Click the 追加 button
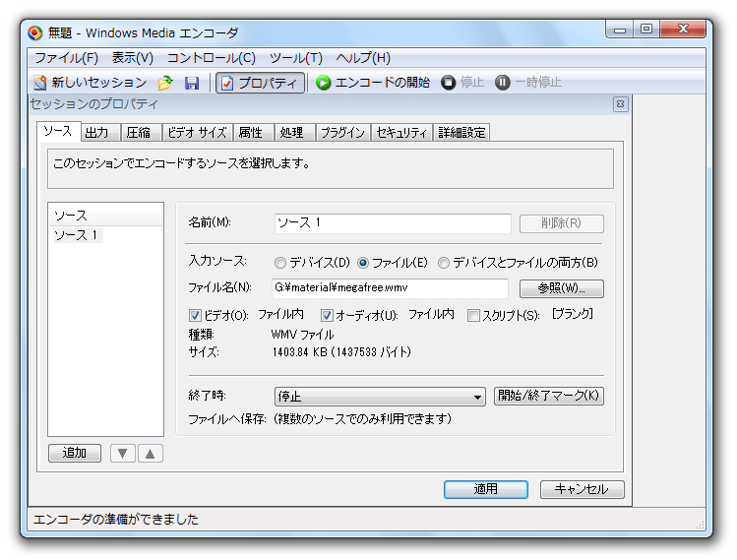This screenshot has width=737, height=560. pyautogui.click(x=75, y=454)
